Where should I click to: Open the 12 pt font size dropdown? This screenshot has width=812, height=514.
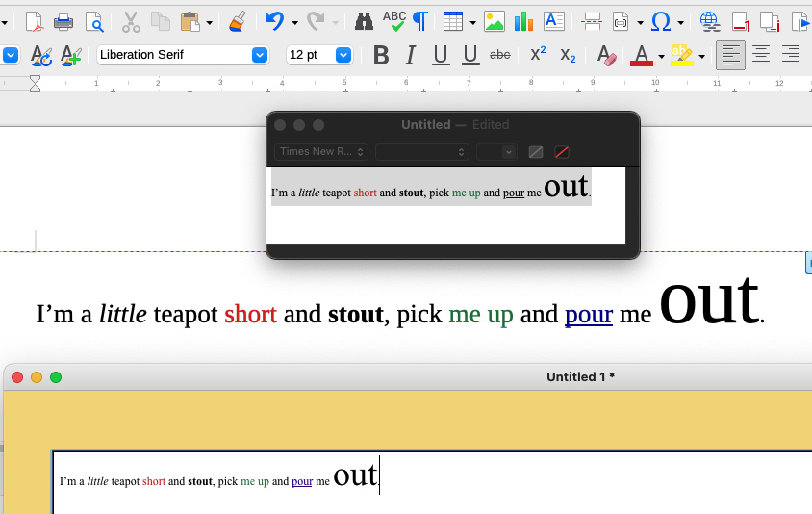[343, 55]
